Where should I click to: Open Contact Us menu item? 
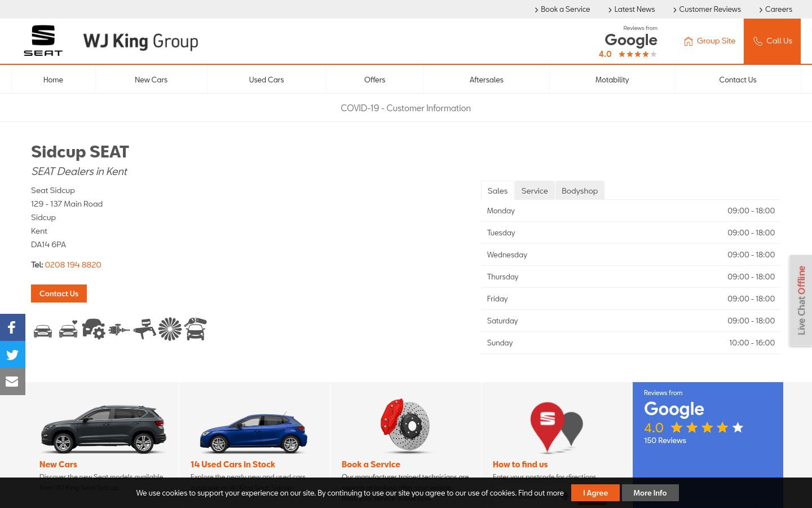tap(738, 80)
